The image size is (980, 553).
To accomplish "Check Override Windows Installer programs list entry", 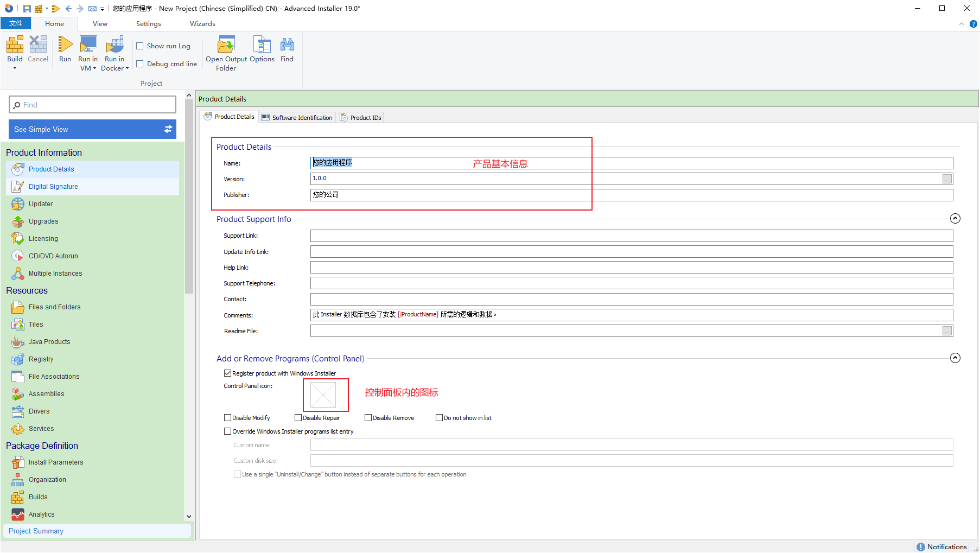I will pyautogui.click(x=228, y=431).
